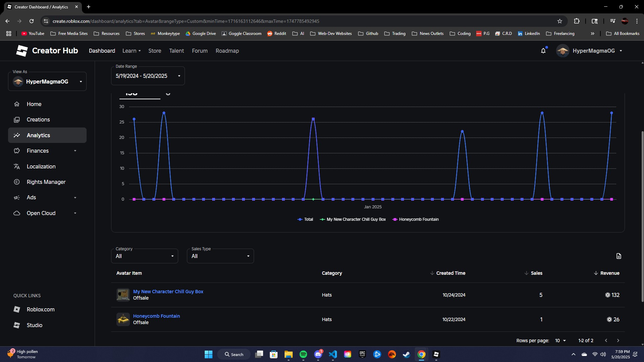Open the Epic Games taskbar icon

362,354
